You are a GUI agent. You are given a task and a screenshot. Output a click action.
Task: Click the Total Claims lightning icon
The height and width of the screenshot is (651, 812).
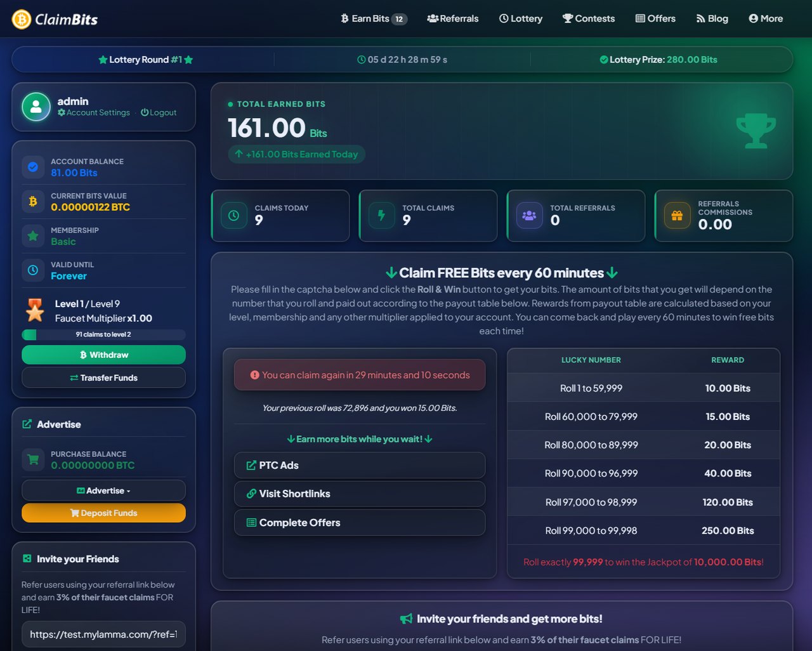(381, 216)
